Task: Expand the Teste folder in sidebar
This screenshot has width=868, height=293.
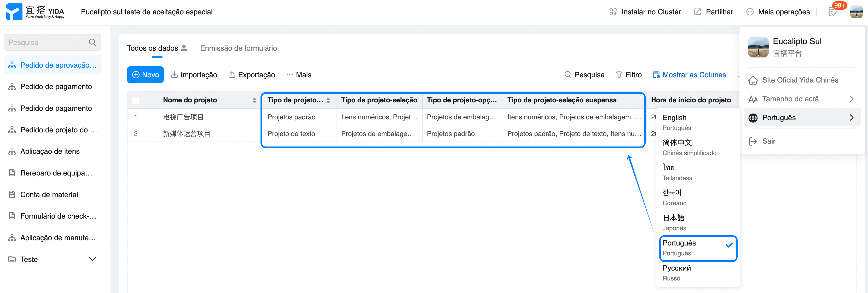Action: click(92, 259)
